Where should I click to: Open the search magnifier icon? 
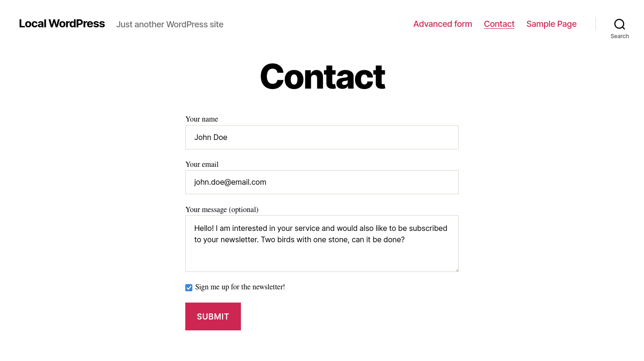point(619,24)
